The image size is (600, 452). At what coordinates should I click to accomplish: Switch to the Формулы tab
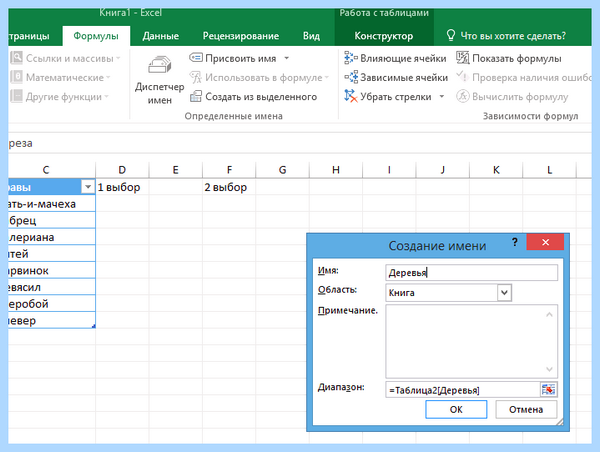[x=96, y=36]
